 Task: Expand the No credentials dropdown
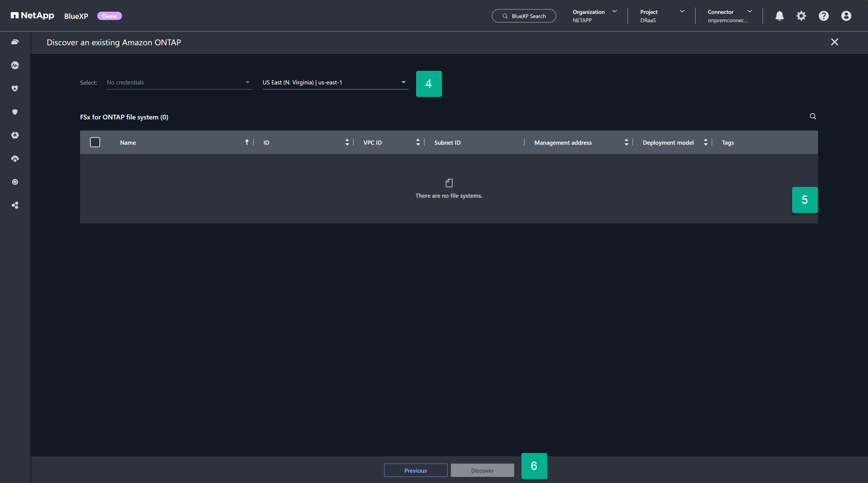(179, 82)
